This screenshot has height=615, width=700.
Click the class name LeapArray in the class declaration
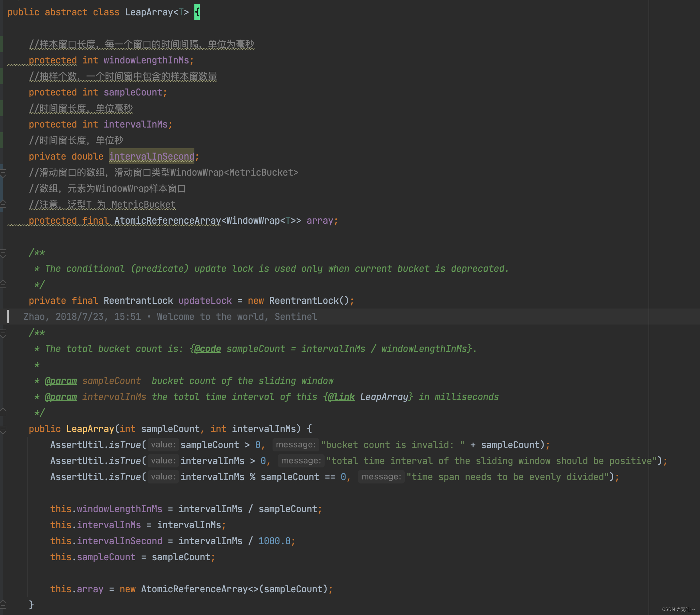coord(149,12)
